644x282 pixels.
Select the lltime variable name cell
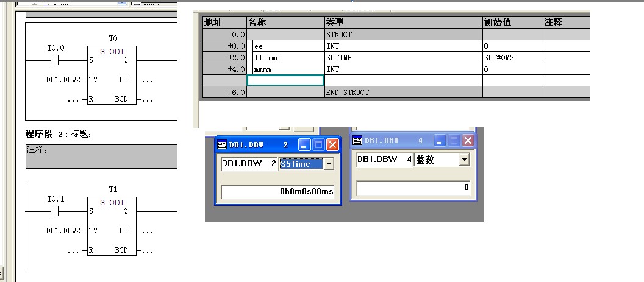285,57
